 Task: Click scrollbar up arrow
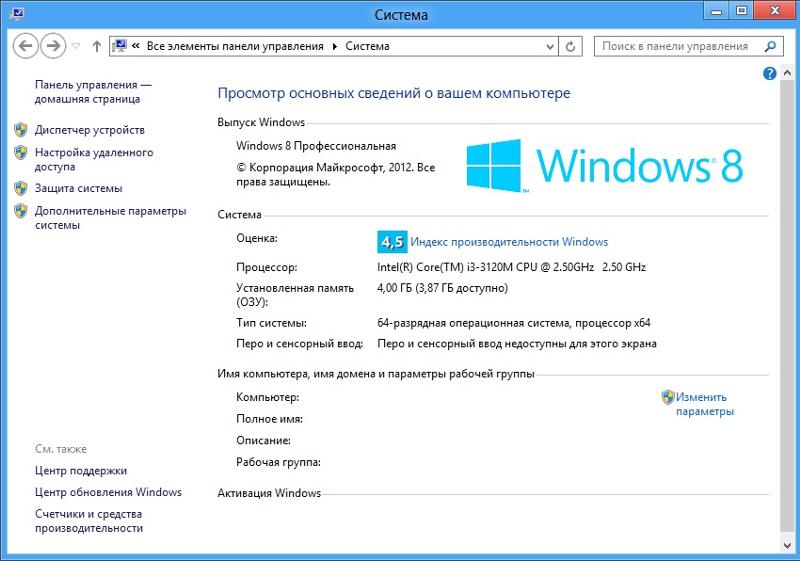pyautogui.click(x=787, y=73)
